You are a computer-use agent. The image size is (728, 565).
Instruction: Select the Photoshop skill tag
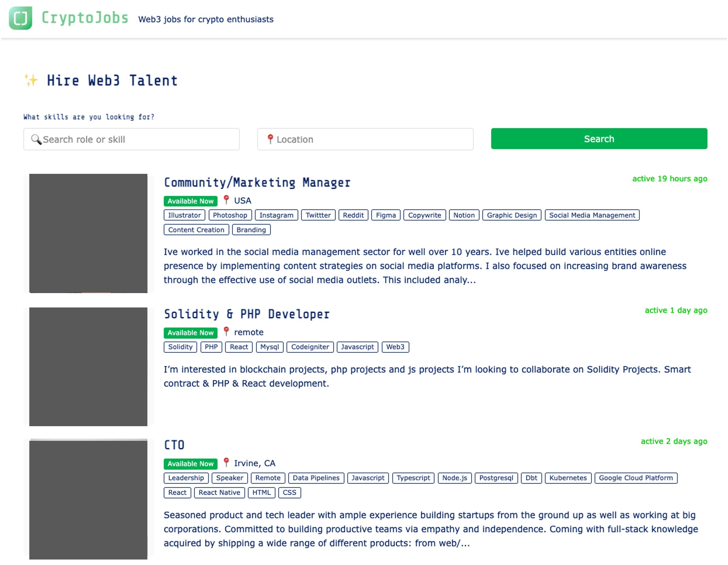coord(230,215)
